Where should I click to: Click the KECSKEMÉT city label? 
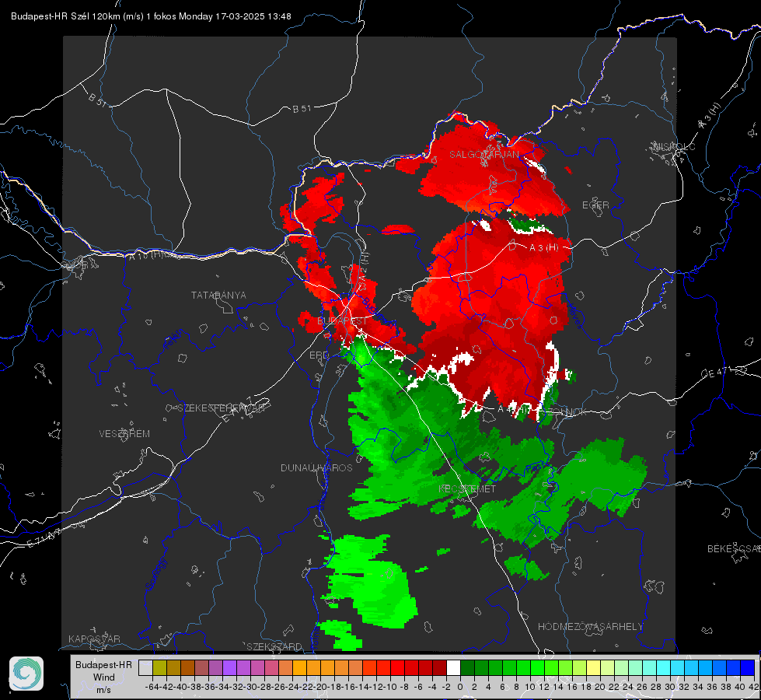click(467, 488)
